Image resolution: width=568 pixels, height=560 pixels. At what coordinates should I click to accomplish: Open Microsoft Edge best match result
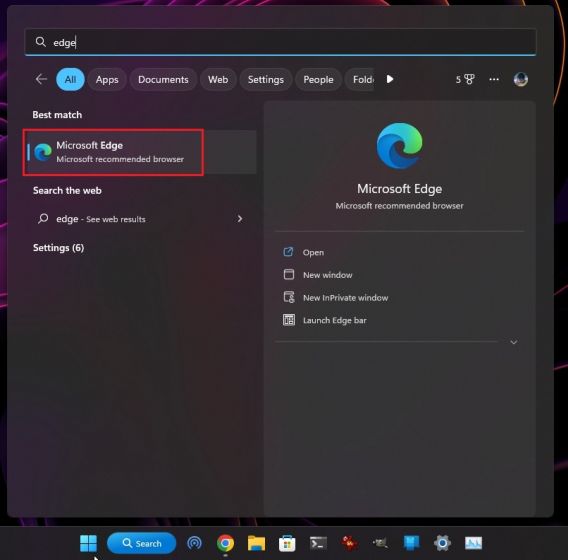(141, 152)
